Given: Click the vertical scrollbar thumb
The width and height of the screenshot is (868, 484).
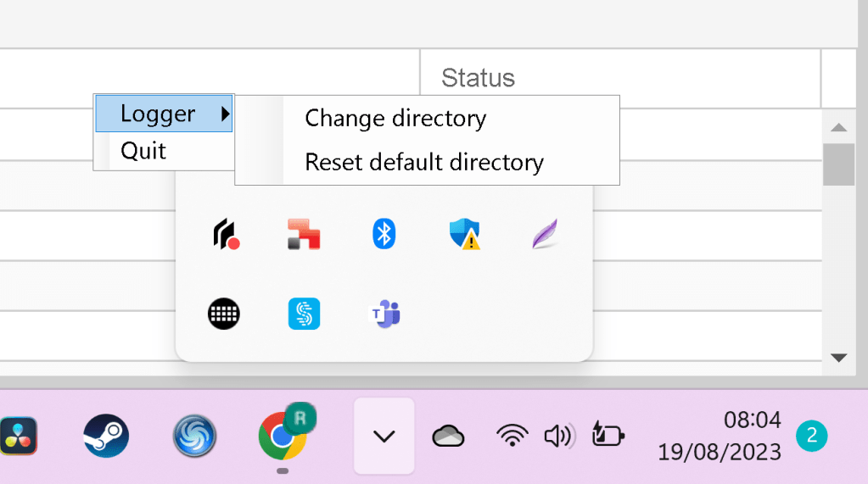Looking at the screenshot, I should tap(838, 164).
